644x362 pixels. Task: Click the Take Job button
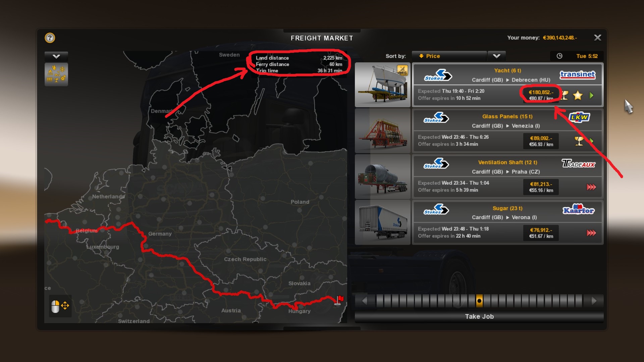click(479, 316)
